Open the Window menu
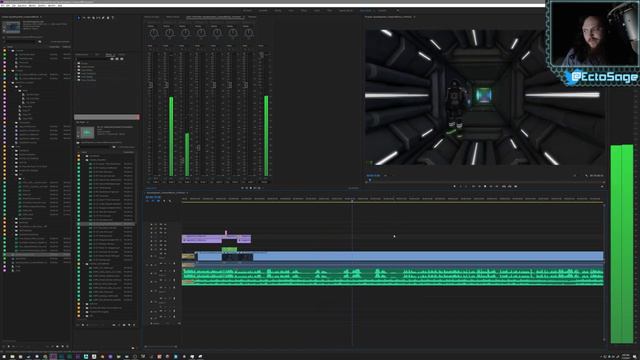The width and height of the screenshot is (640, 360). pyautogui.click(x=52, y=6)
